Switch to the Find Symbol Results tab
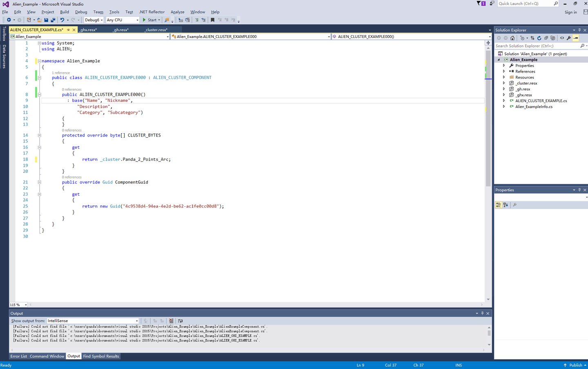This screenshot has height=369, width=588. click(x=101, y=356)
